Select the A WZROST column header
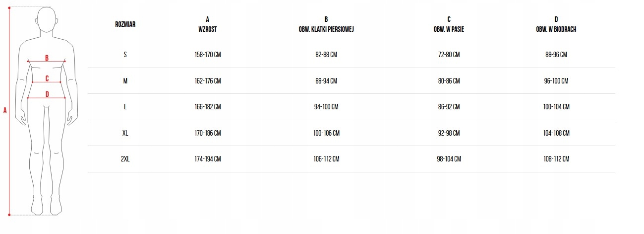This screenshot has width=644, height=234. (x=207, y=24)
